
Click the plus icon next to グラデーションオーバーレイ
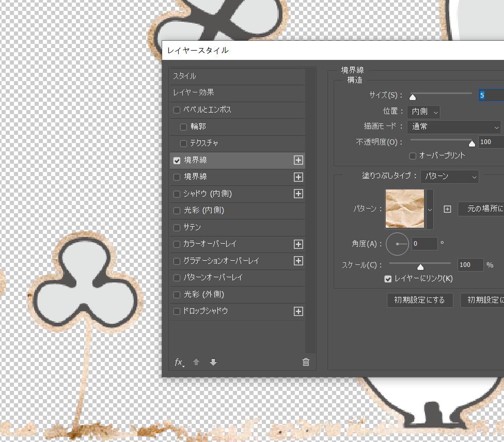tap(298, 261)
